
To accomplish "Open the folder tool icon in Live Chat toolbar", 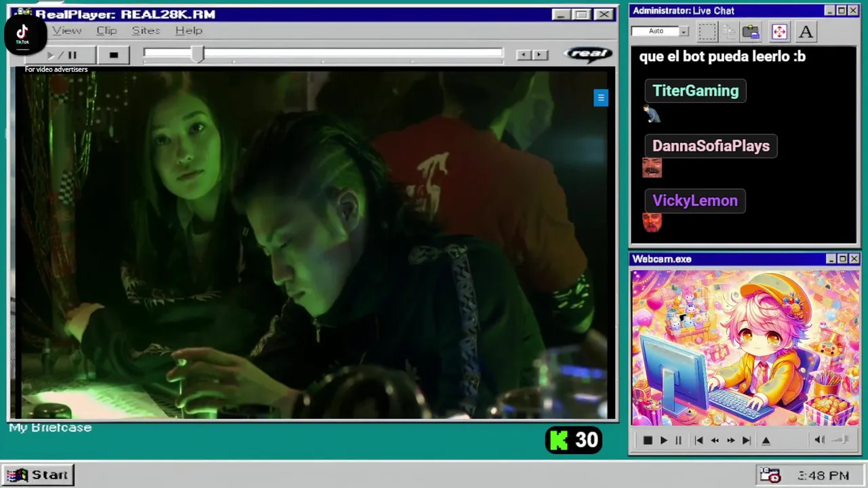I will pyautogui.click(x=751, y=31).
